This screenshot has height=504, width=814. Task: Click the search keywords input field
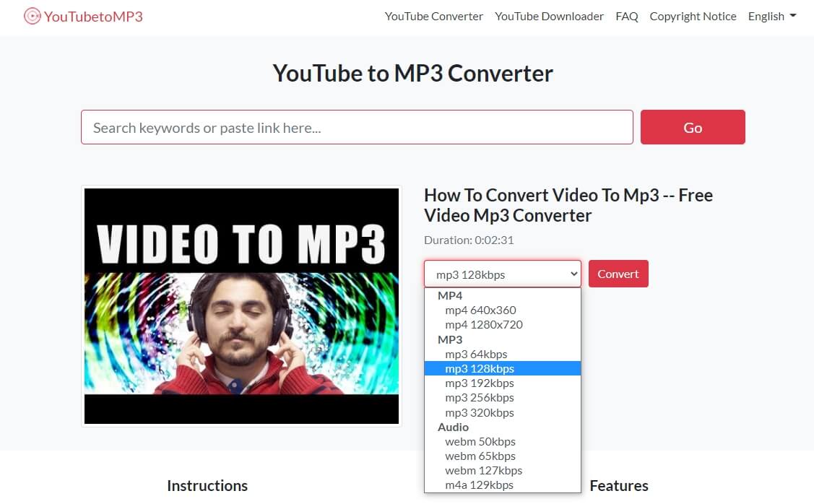(356, 127)
